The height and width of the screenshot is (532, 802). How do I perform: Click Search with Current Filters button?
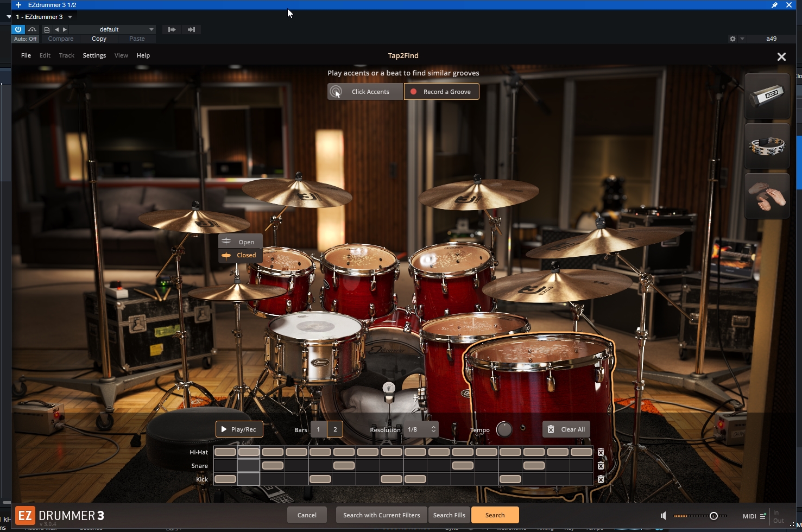[x=381, y=515]
